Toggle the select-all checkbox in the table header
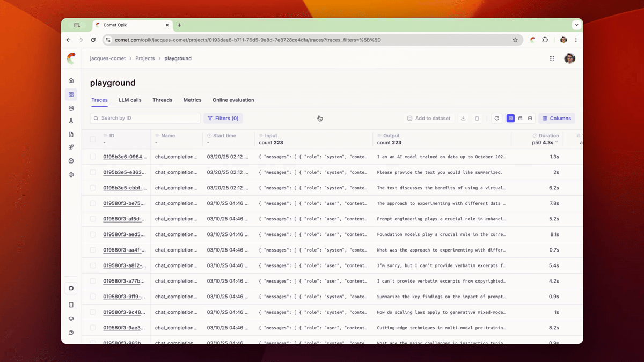 click(93, 139)
